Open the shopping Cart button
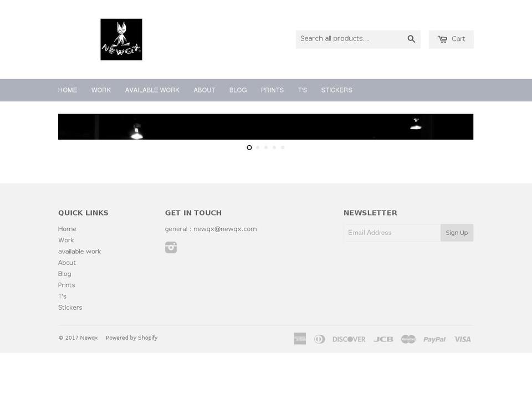The height and width of the screenshot is (399, 532). [x=451, y=39]
